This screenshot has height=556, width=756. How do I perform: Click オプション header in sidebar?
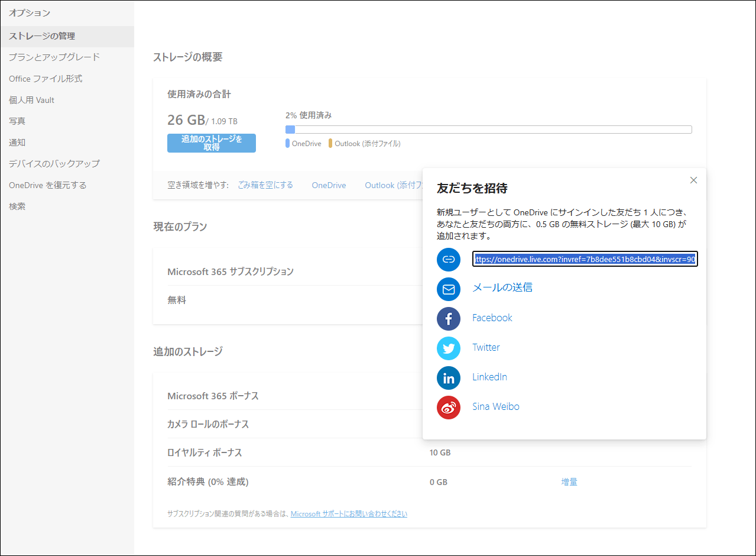coord(30,12)
